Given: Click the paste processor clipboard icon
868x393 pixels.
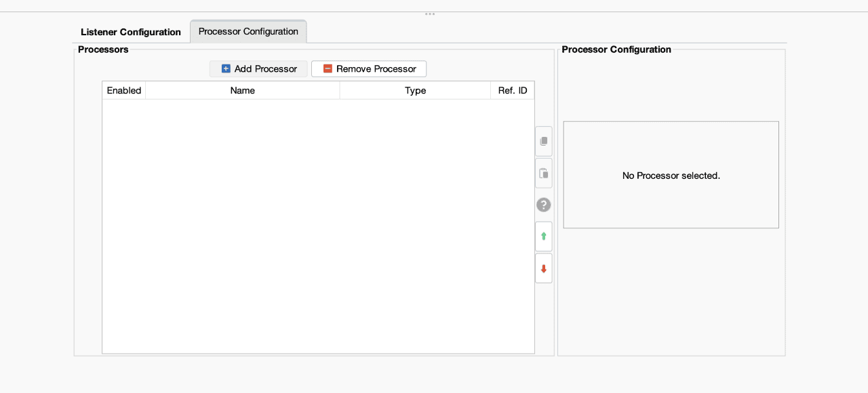Looking at the screenshot, I should [x=544, y=173].
